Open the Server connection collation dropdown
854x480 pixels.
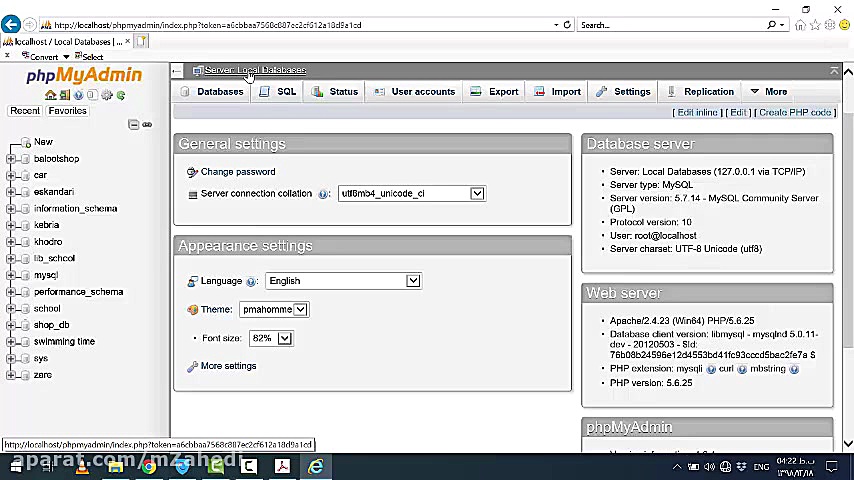(412, 194)
